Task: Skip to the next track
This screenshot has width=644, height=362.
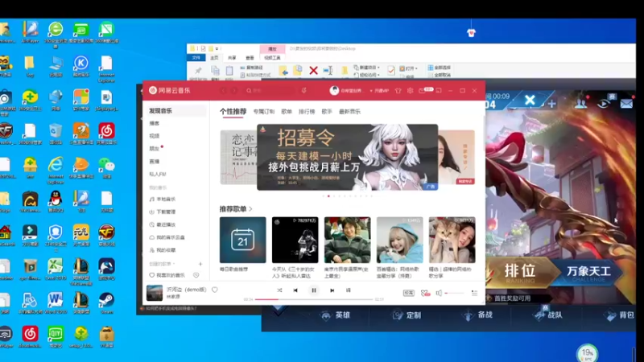Action: point(332,290)
